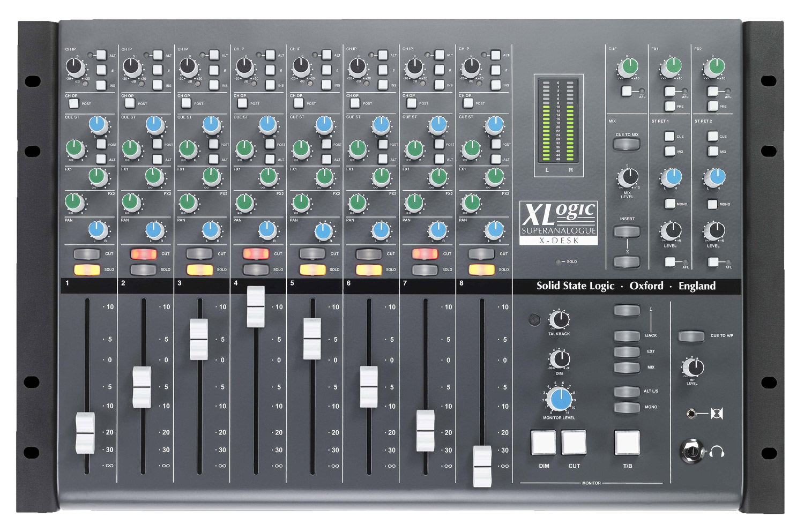Screen dimensions: 804x532
Task: Toggle the PRE button in the master FX1 section
Action: (669, 106)
